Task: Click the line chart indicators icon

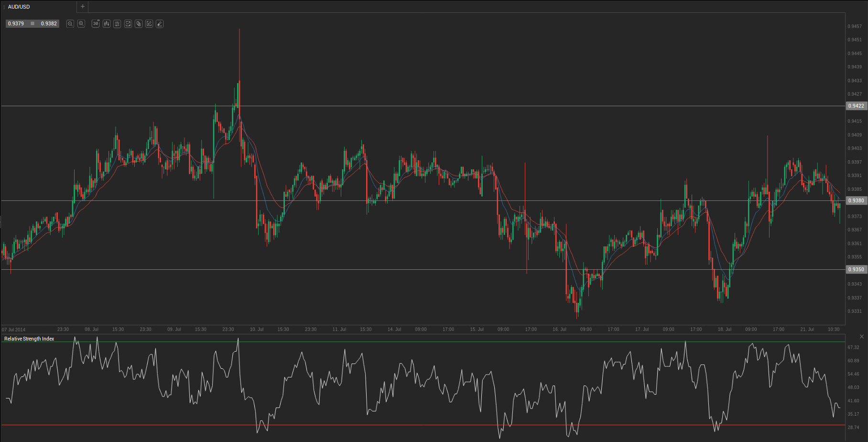Action: 128,24
